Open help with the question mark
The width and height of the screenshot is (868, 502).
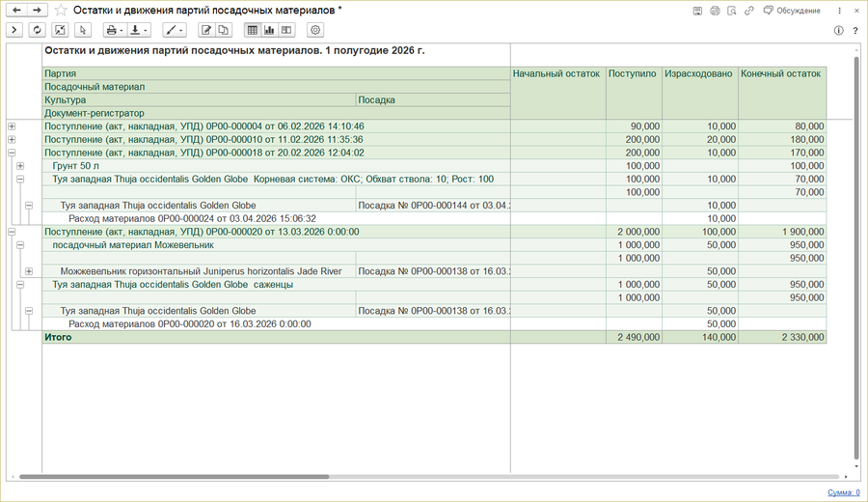click(x=855, y=31)
